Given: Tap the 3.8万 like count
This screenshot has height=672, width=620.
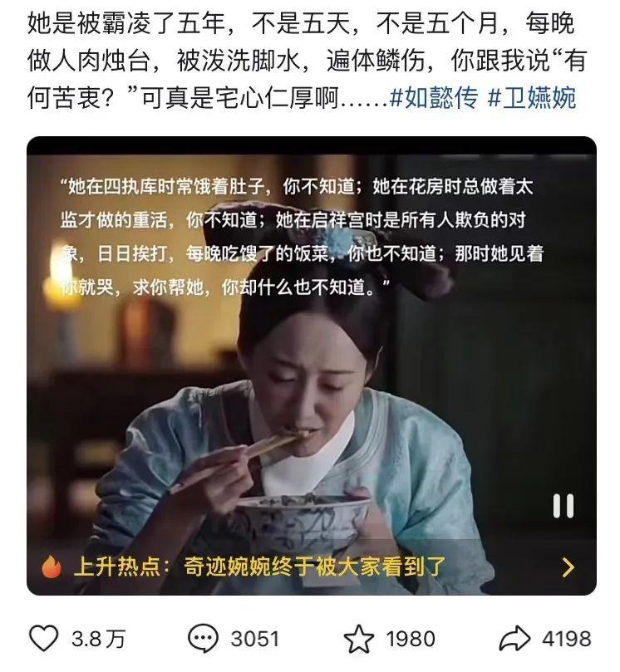Looking at the screenshot, I should [98, 639].
